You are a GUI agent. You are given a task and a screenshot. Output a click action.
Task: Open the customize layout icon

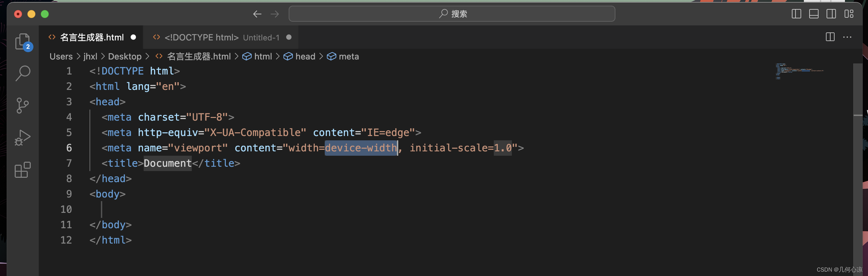(x=849, y=14)
